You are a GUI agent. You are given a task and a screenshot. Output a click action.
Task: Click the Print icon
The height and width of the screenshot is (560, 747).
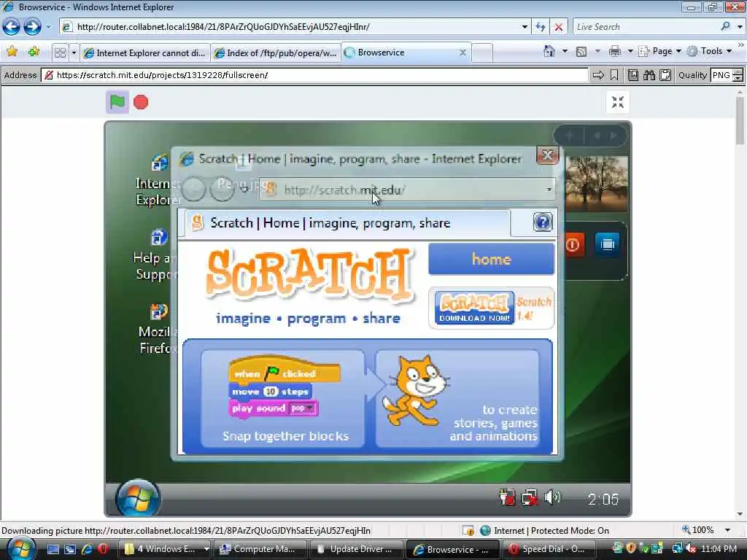pos(615,51)
